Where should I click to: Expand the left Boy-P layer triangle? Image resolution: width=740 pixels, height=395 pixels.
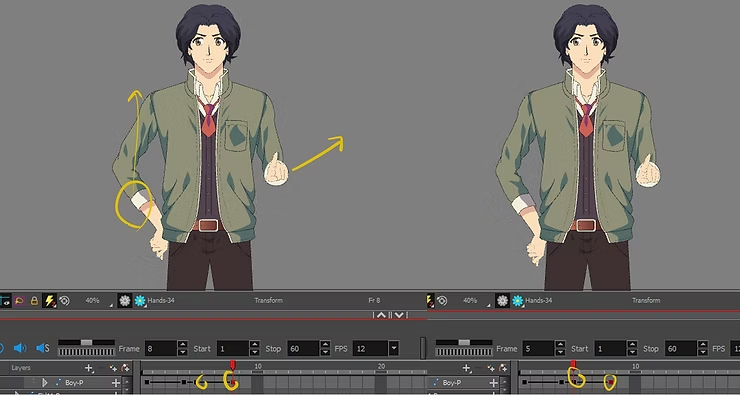(x=45, y=382)
